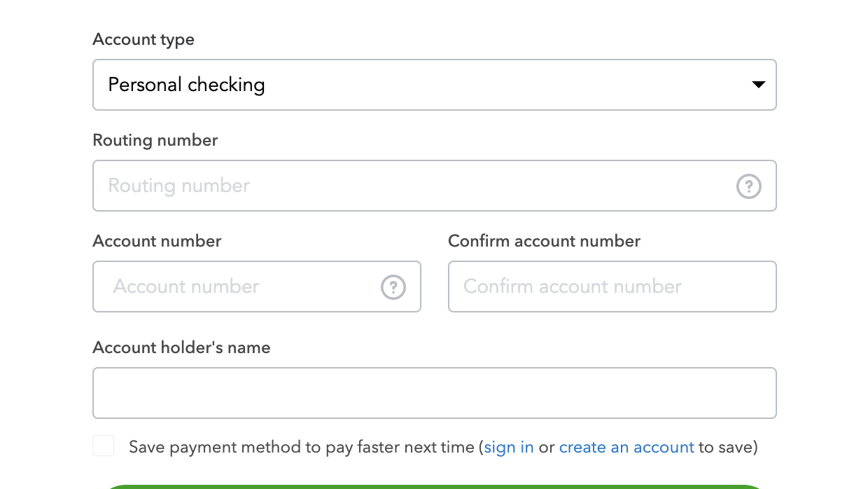Click the 'Account holder's name' field label
This screenshot has width=868, height=489.
tap(181, 347)
